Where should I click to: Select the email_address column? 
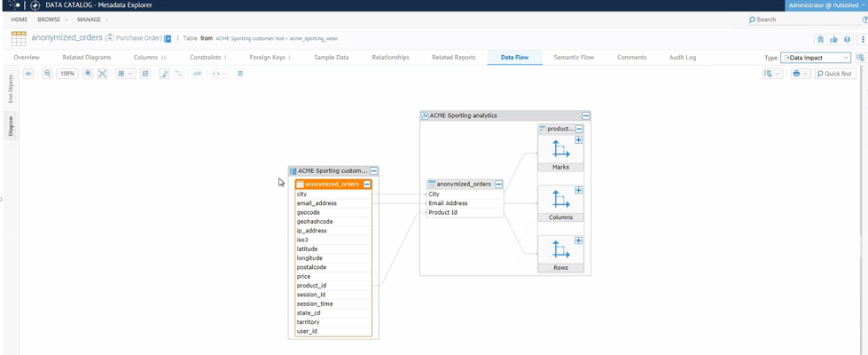[333, 203]
